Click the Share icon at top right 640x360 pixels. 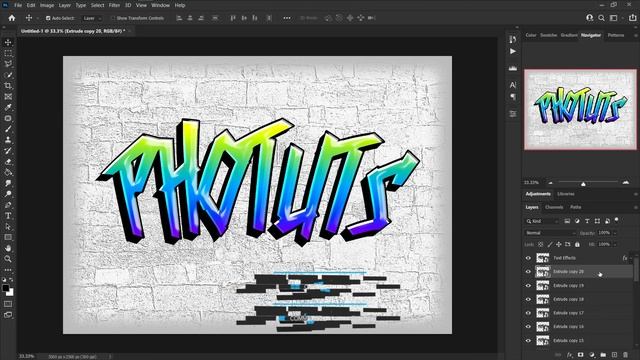pos(632,18)
